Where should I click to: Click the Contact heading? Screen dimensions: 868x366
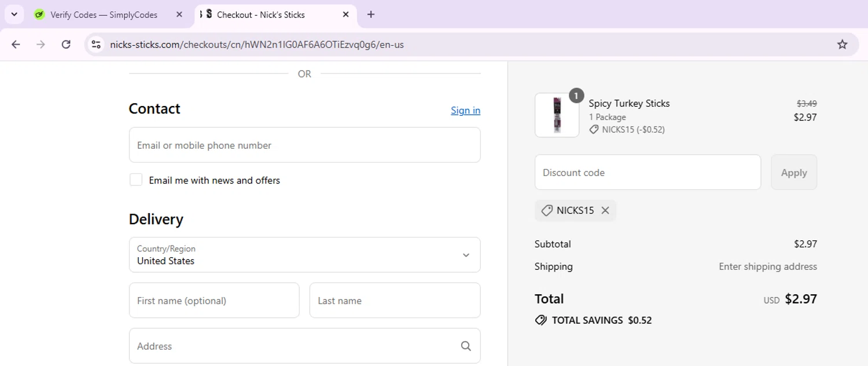[x=155, y=108]
